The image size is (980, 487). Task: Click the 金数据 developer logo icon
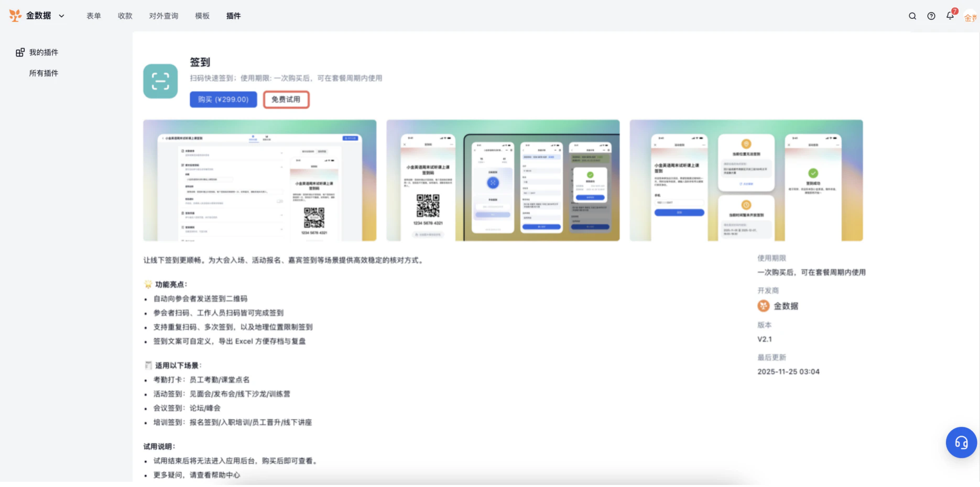[x=764, y=306]
